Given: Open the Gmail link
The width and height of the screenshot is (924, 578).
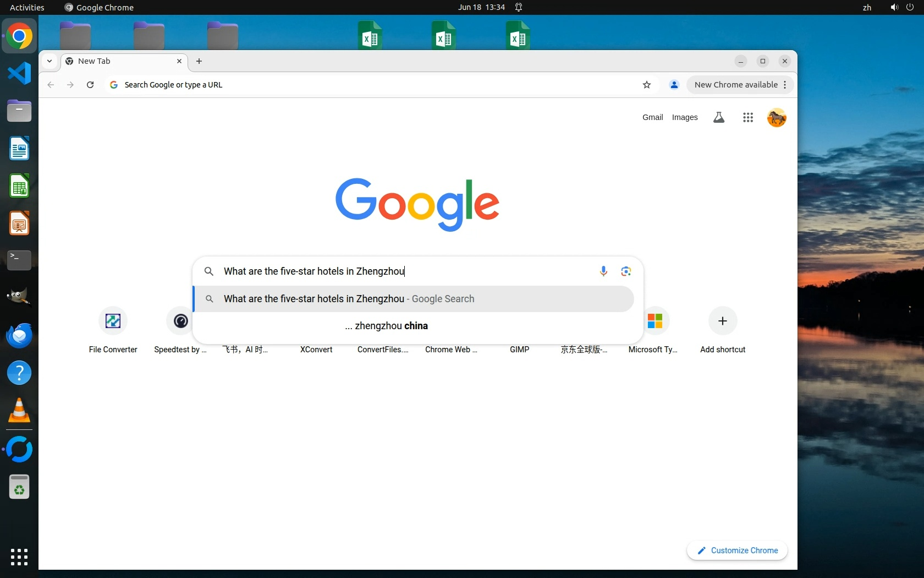Looking at the screenshot, I should point(652,117).
